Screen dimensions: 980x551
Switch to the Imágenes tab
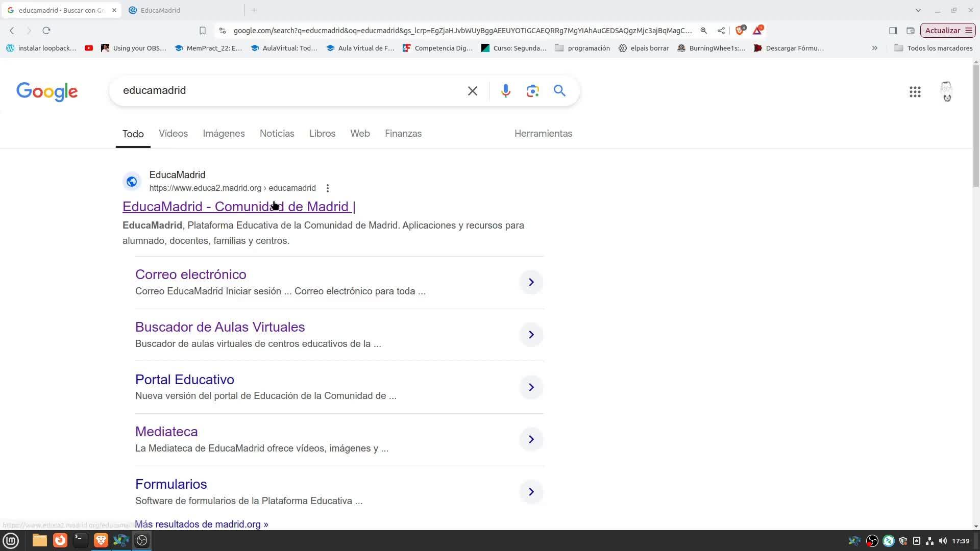(x=224, y=134)
